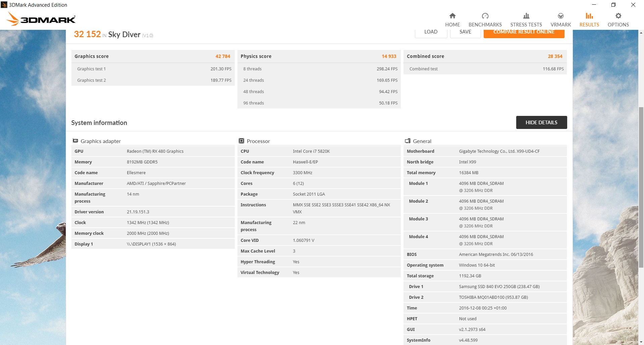Click the System information heading
Screen dimensions: 644x345
[99, 123]
